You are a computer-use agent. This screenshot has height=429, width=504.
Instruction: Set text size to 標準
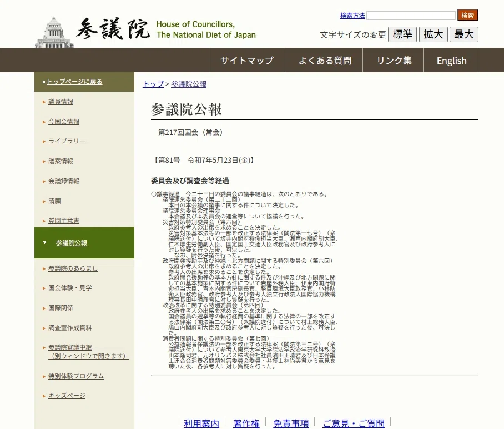pyautogui.click(x=402, y=34)
